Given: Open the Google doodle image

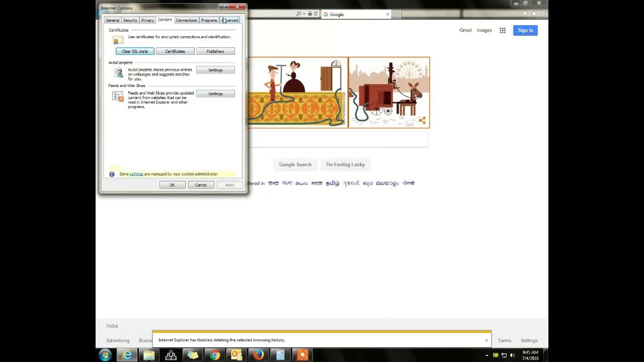Looking at the screenshot, I should coord(339,93).
